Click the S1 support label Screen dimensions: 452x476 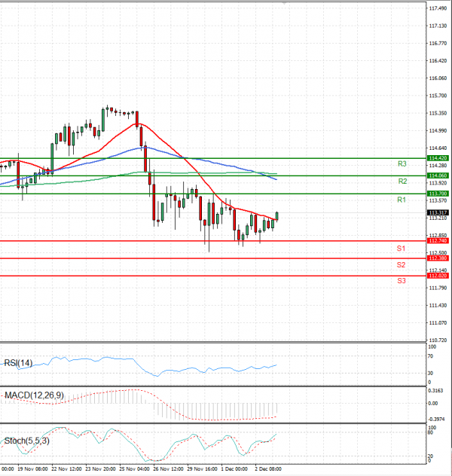click(401, 249)
